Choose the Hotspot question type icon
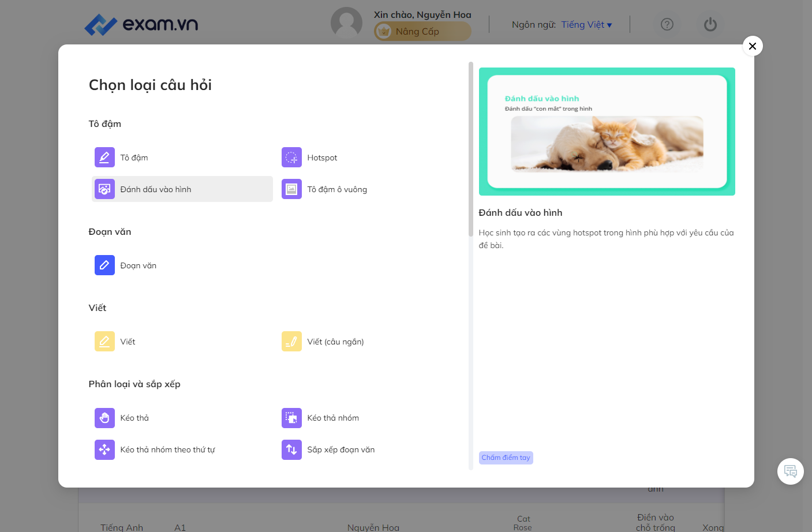 291,157
